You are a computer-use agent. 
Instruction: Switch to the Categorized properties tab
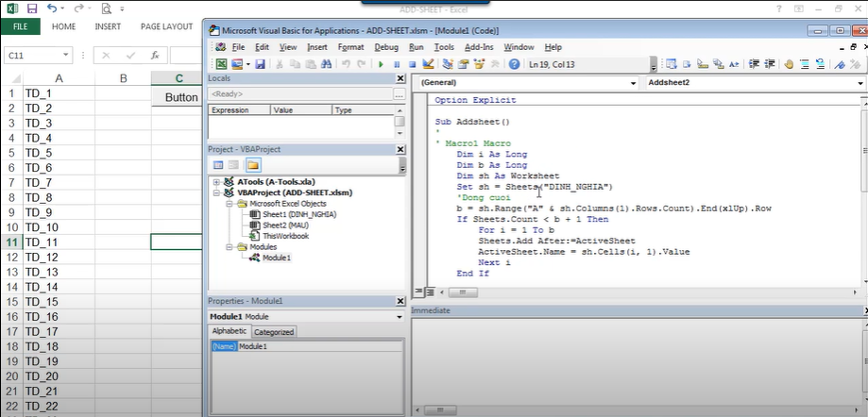(x=274, y=332)
